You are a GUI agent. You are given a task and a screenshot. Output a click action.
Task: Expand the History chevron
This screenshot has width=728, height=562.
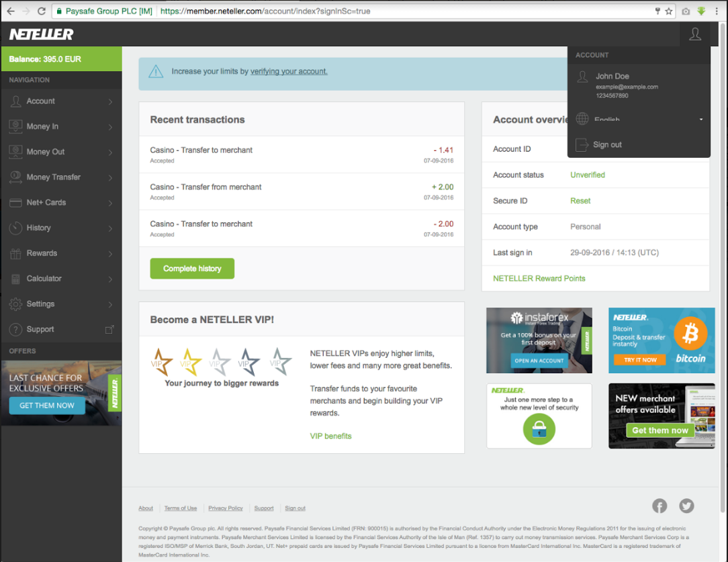[x=111, y=228]
